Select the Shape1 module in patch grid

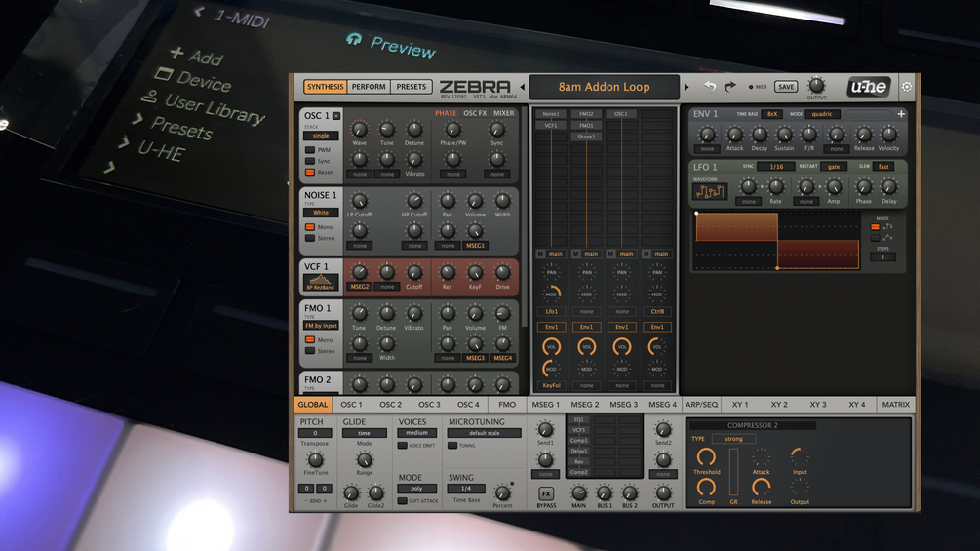point(586,137)
